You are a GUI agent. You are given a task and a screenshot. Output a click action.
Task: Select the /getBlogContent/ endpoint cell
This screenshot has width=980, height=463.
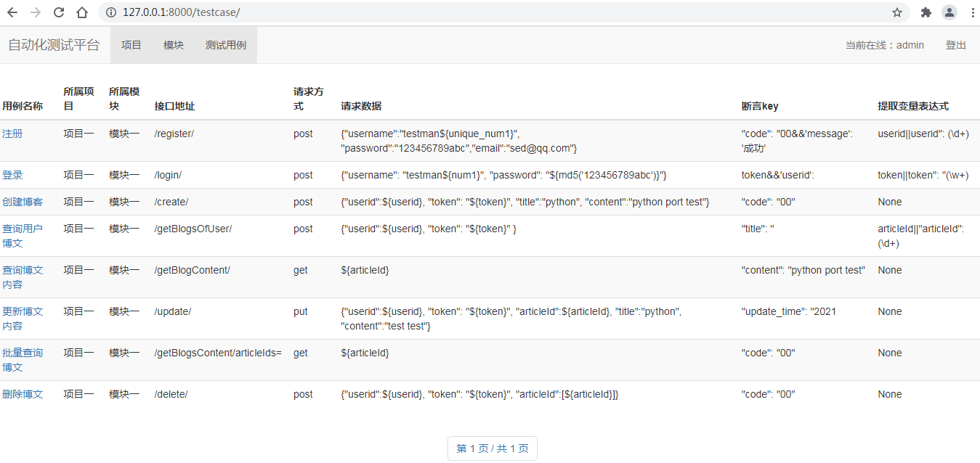point(193,270)
